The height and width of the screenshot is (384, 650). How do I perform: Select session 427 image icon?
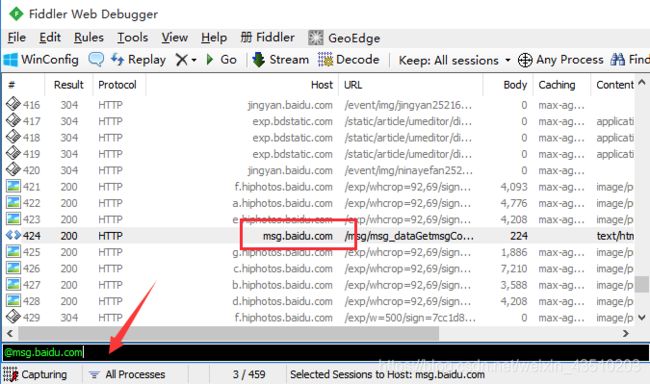(13, 284)
